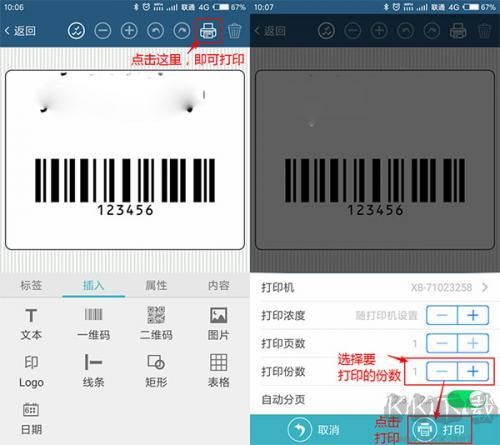
Task: Tap the trash delete icon in left toolbar
Action: point(234,31)
